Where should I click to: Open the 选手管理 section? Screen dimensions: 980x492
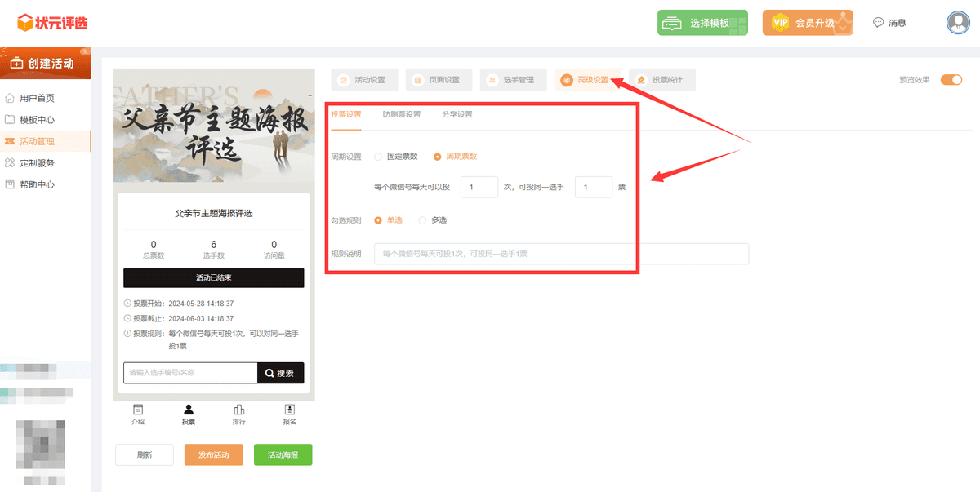(x=513, y=79)
